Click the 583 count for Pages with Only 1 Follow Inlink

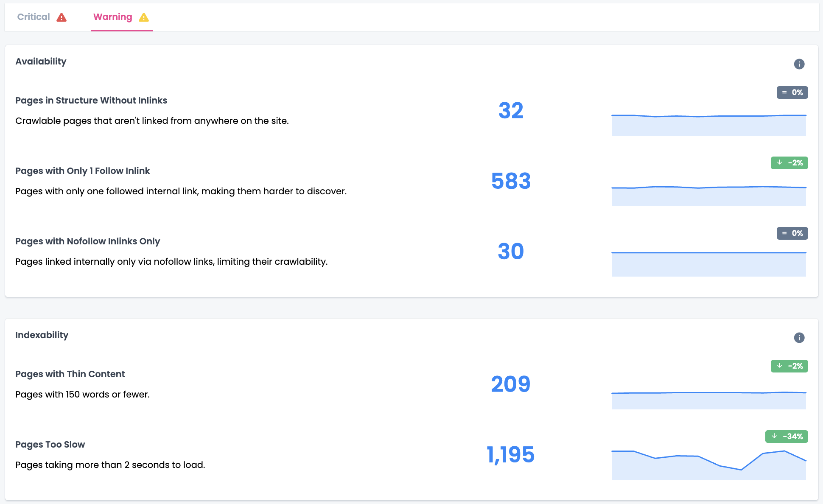point(511,181)
